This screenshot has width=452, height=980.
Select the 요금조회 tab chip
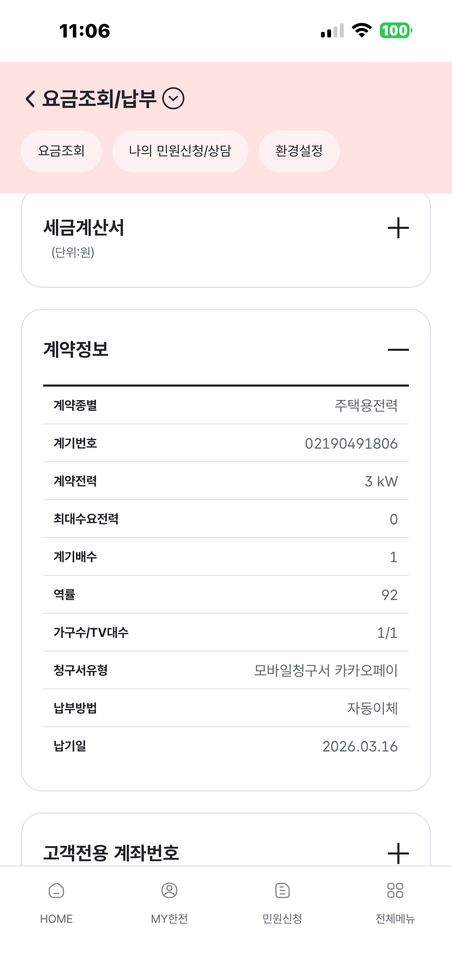tap(61, 151)
